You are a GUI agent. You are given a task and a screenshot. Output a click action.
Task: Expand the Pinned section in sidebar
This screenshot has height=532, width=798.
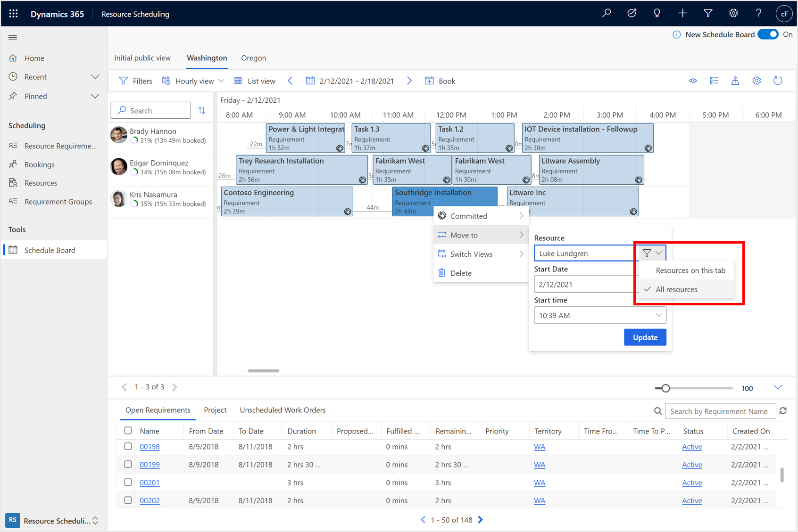click(x=95, y=96)
